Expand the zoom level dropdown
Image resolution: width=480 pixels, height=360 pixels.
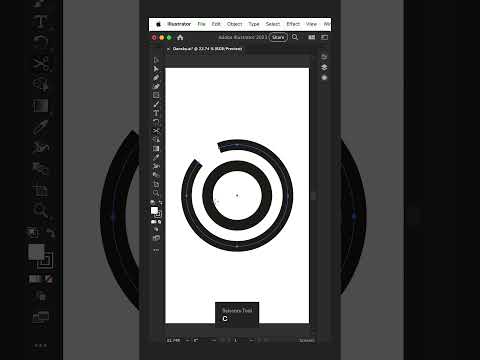point(188,340)
